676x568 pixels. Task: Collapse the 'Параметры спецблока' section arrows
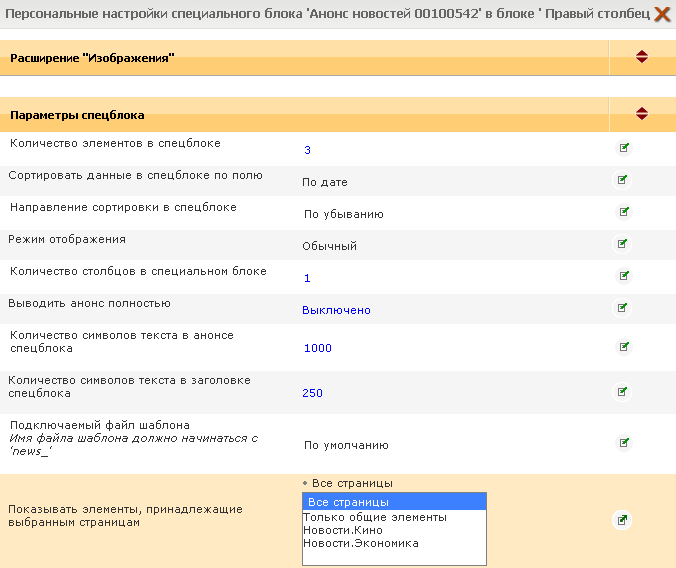(x=642, y=114)
